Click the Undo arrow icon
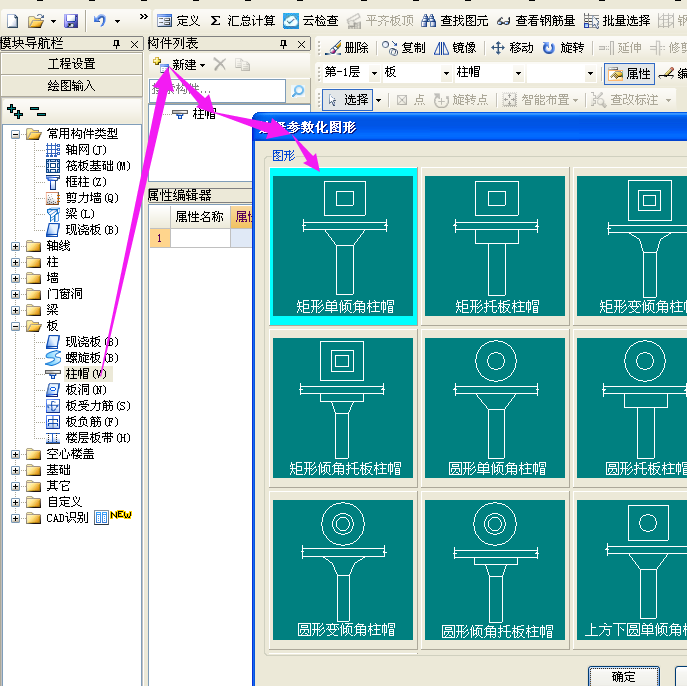Image resolution: width=687 pixels, height=686 pixels. click(100, 21)
